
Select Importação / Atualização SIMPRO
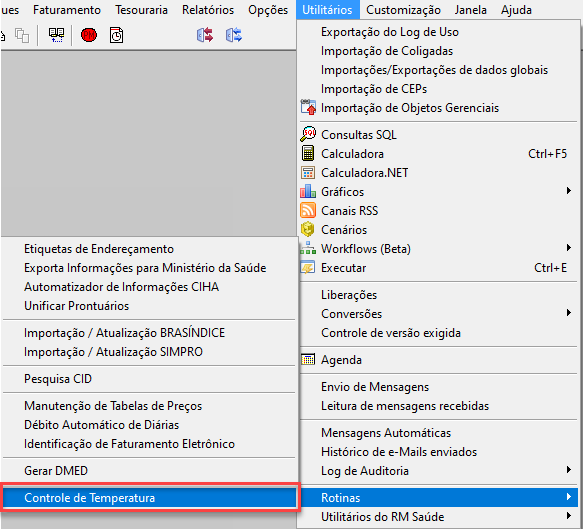tap(149, 352)
